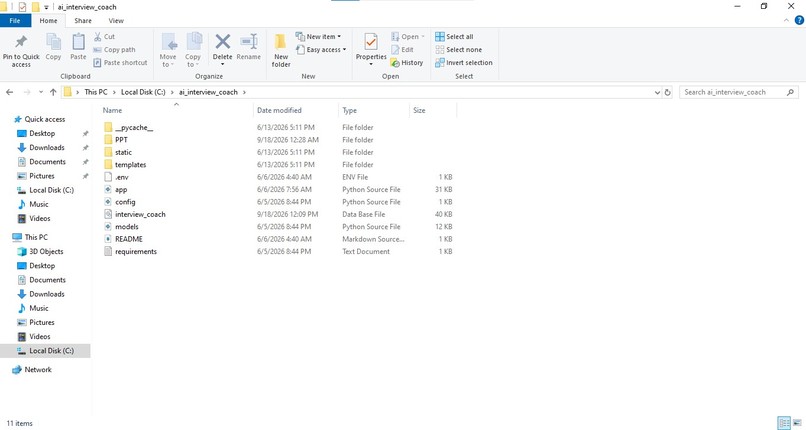Select Copy path command

(114, 50)
